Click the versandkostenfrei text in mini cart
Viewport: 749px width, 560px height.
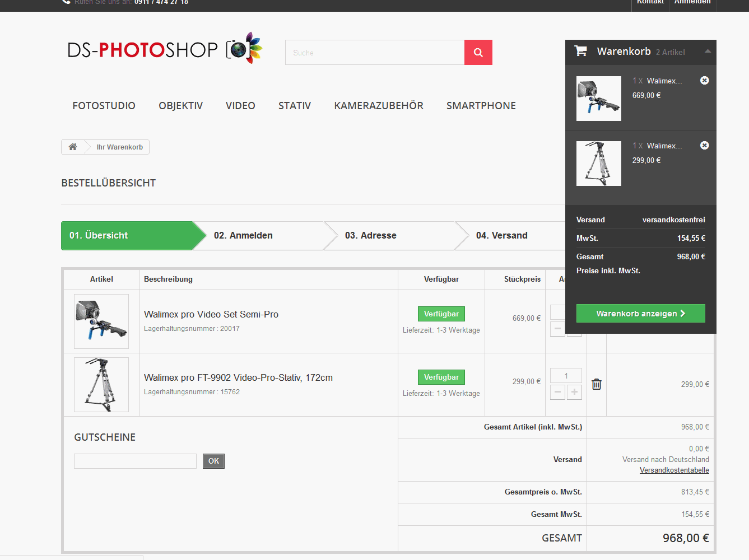(x=674, y=220)
